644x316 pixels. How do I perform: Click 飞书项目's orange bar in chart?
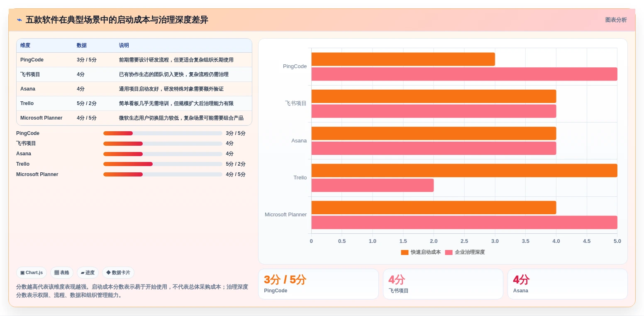tap(434, 96)
